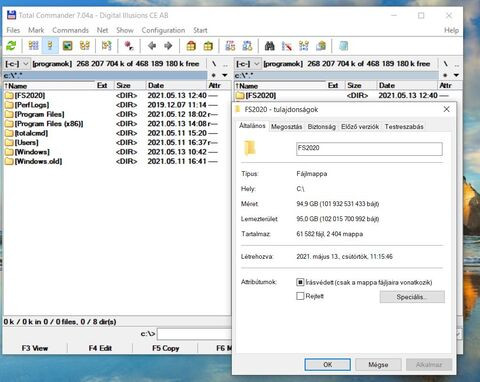Go back using left arrow icon
The height and width of the screenshot is (382, 480).
coord(152,46)
